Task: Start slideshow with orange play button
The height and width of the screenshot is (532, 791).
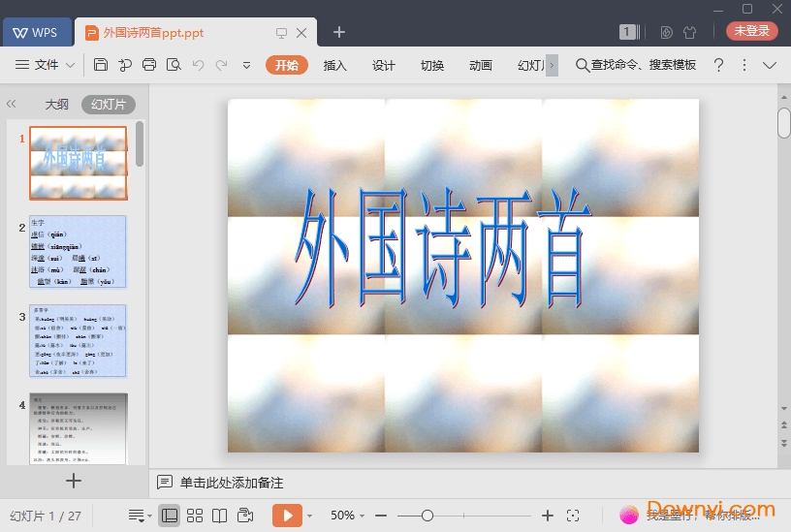Action: pyautogui.click(x=288, y=516)
